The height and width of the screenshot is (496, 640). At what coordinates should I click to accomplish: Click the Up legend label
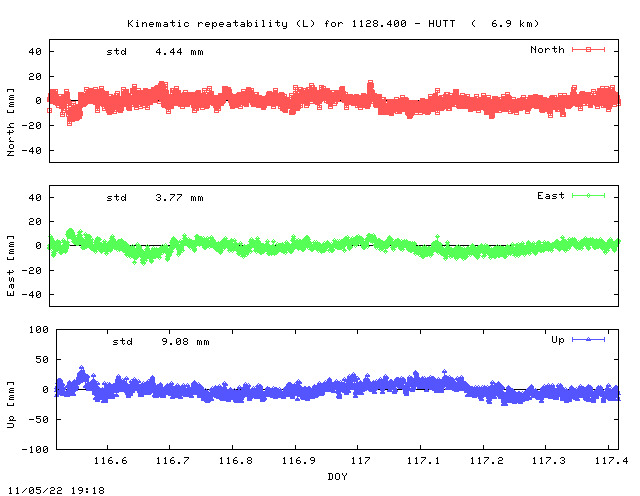pos(558,340)
